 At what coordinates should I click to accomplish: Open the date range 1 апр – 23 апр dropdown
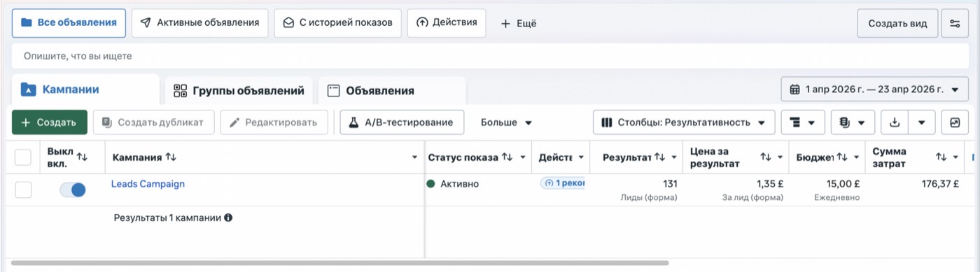875,90
